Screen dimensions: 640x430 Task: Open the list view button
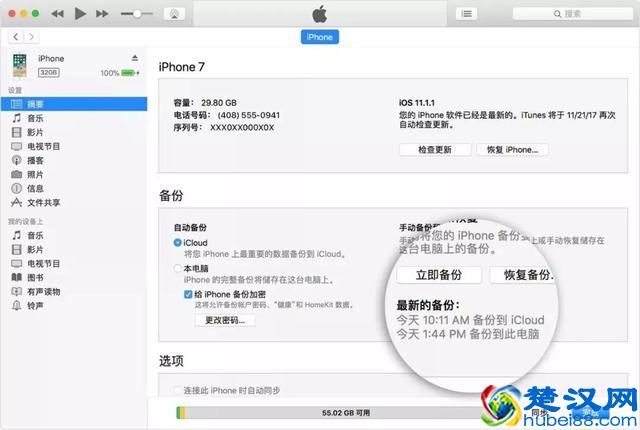tap(467, 14)
